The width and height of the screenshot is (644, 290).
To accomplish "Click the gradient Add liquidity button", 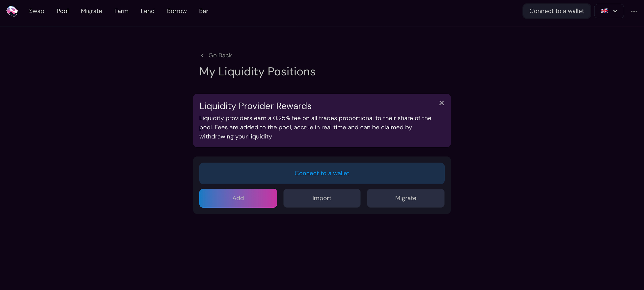I will point(238,198).
